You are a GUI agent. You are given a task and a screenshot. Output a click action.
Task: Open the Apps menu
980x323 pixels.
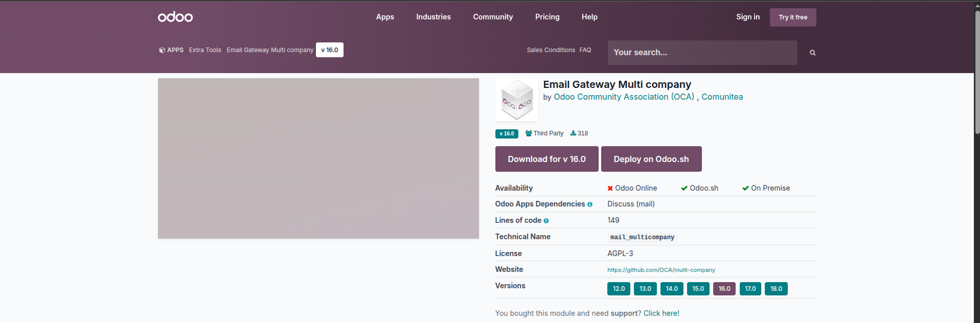385,17
